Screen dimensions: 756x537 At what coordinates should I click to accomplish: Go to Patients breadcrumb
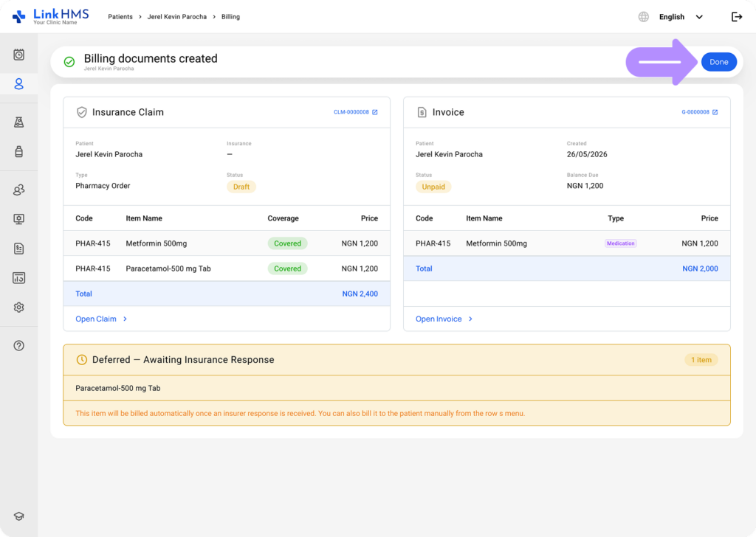(120, 17)
